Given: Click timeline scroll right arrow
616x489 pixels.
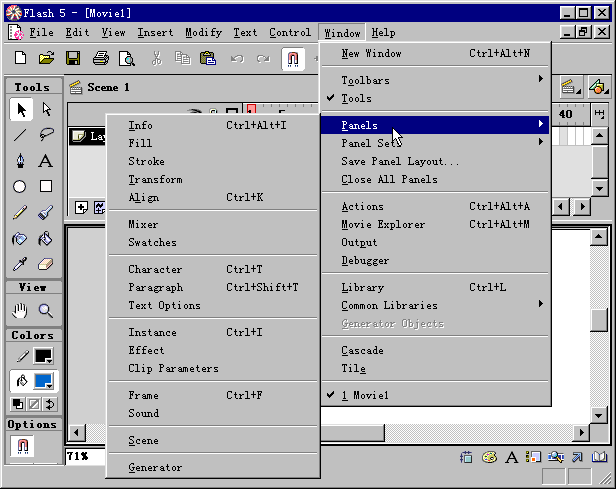Looking at the screenshot, I should coord(583,206).
